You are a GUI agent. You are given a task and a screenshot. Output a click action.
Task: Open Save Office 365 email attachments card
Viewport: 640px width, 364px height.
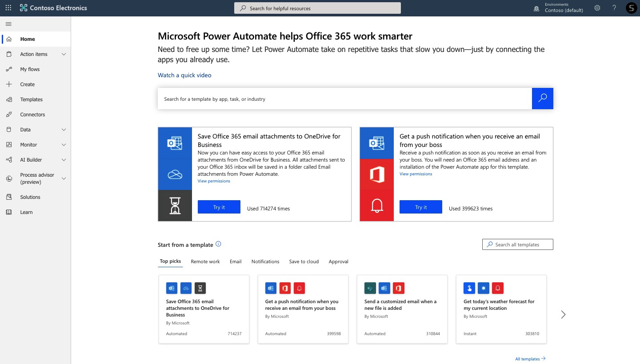tap(204, 309)
